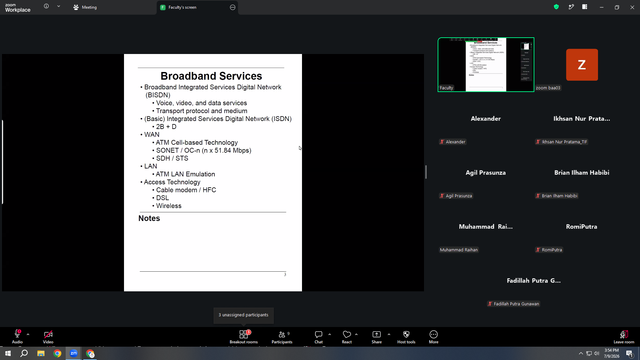Select Brian Ilham Habibi's participant tile

(582, 173)
